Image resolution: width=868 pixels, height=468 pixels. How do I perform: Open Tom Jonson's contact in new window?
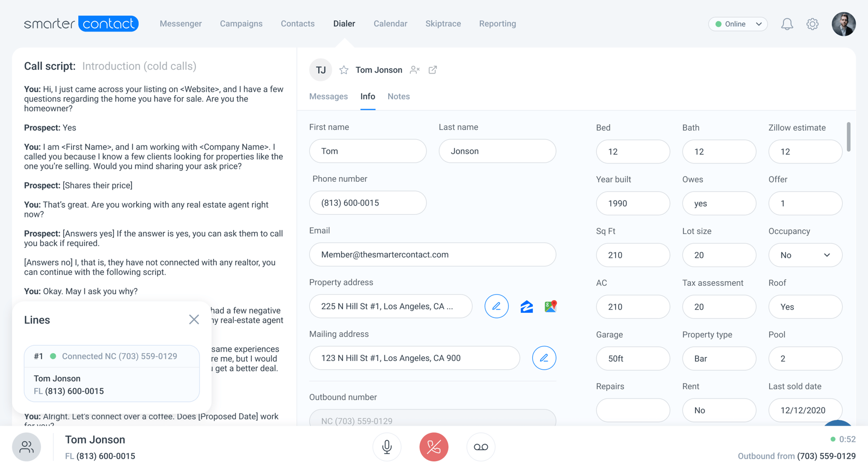[x=433, y=69]
